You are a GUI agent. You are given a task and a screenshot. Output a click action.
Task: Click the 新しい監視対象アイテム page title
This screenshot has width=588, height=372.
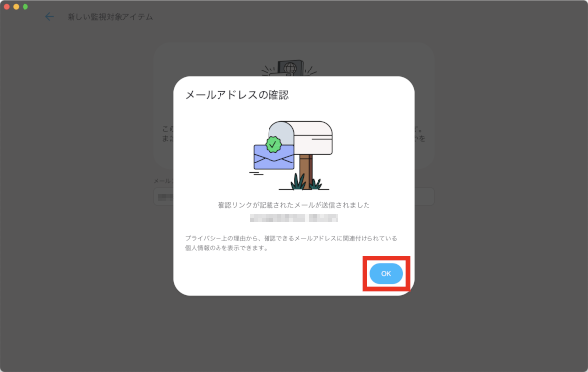(x=110, y=17)
